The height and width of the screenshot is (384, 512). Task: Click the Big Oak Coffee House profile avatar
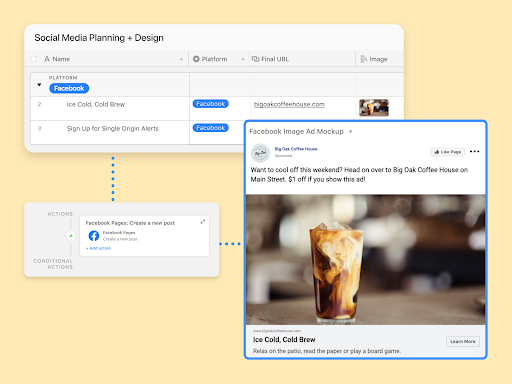tap(260, 153)
